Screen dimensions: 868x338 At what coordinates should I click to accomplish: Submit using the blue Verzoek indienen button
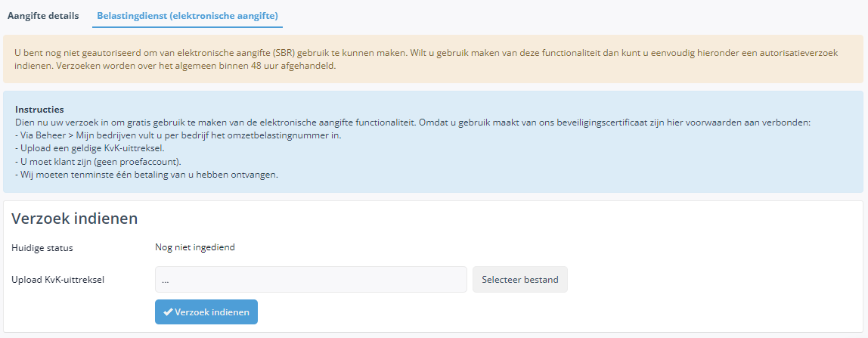click(206, 312)
